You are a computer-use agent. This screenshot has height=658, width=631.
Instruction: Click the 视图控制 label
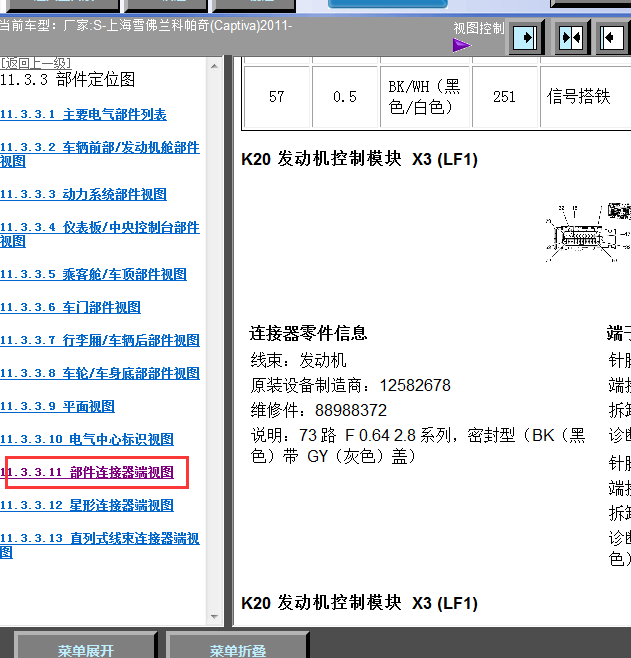479,29
